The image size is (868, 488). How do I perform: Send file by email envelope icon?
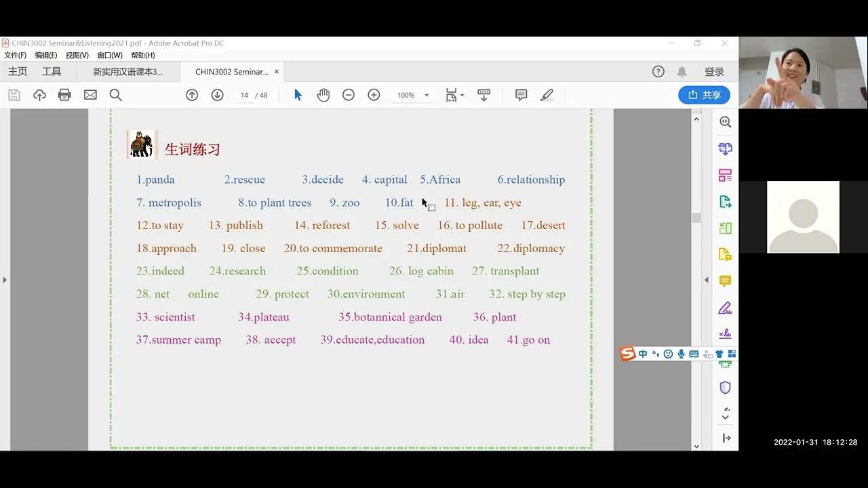point(90,95)
